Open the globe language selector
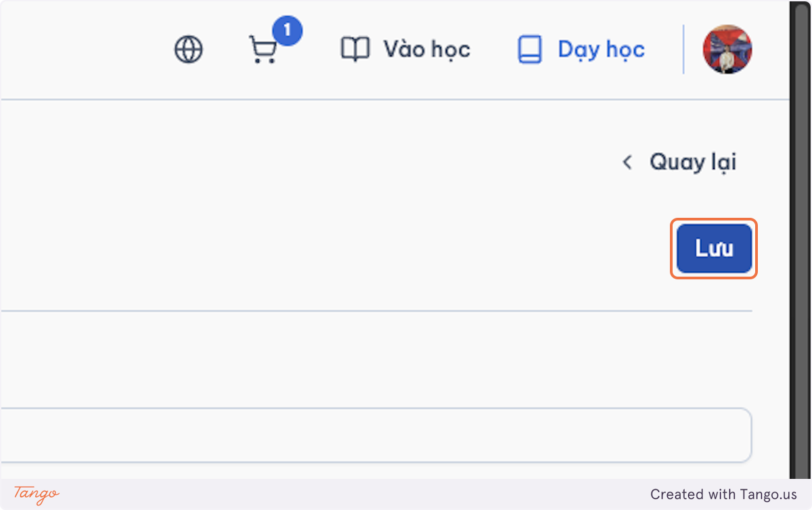The image size is (812, 510). [189, 49]
